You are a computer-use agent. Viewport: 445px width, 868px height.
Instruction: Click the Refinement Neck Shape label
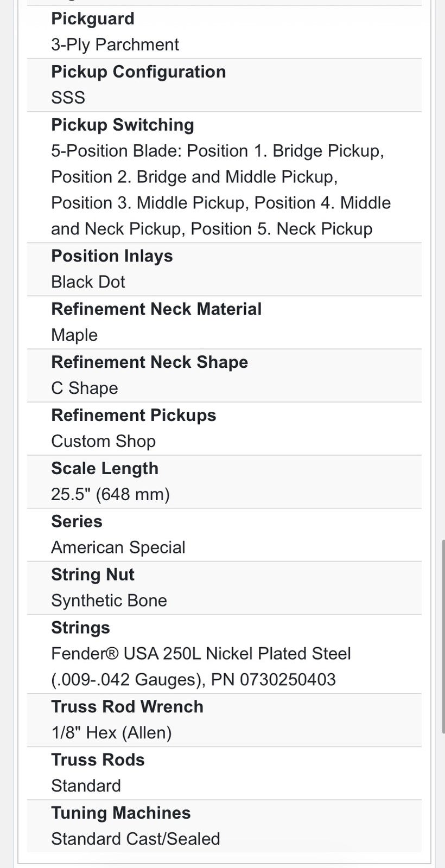[149, 362]
